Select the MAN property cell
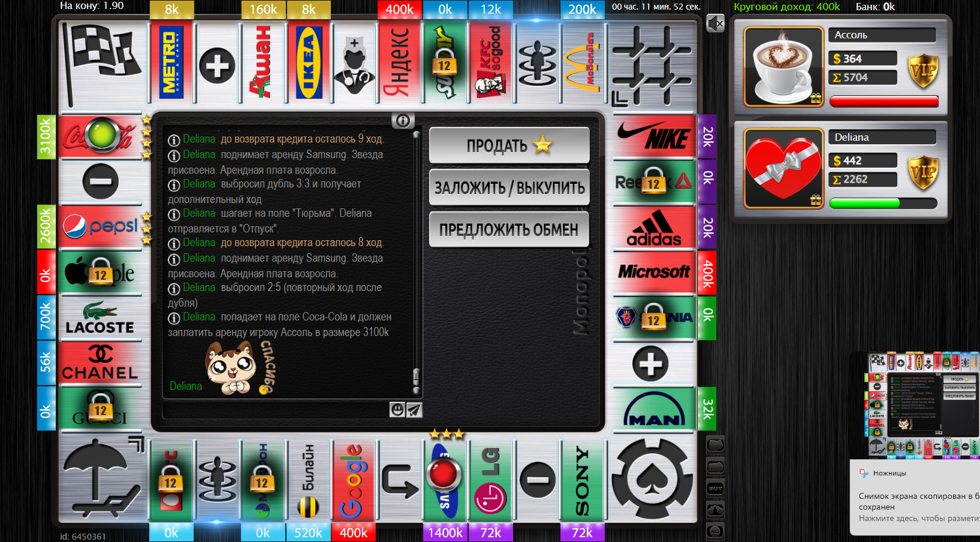Screen dimensions: 980x542 pyautogui.click(x=655, y=409)
